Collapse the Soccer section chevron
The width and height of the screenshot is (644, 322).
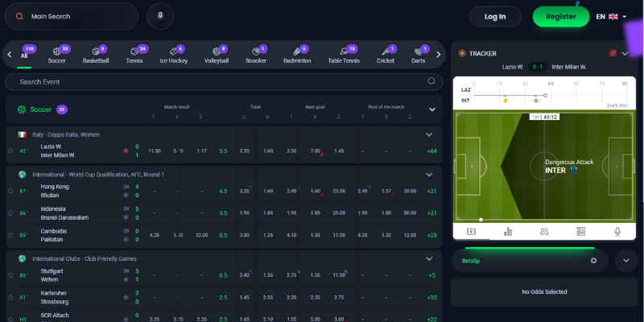[x=431, y=109]
